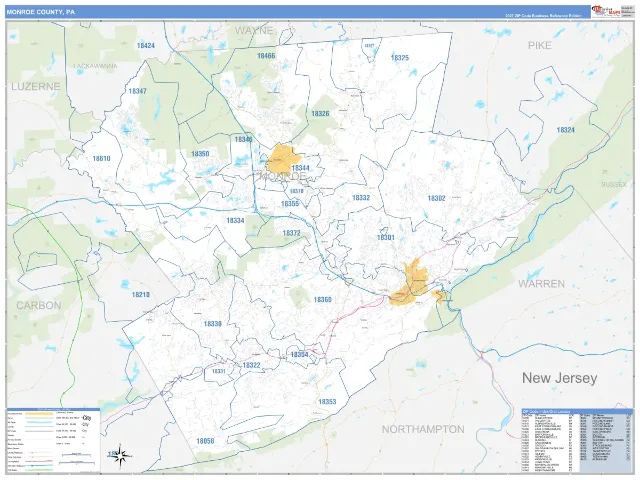Click ZIP code label 18326
Image resolution: width=640 pixels, height=480 pixels.
[x=320, y=113]
